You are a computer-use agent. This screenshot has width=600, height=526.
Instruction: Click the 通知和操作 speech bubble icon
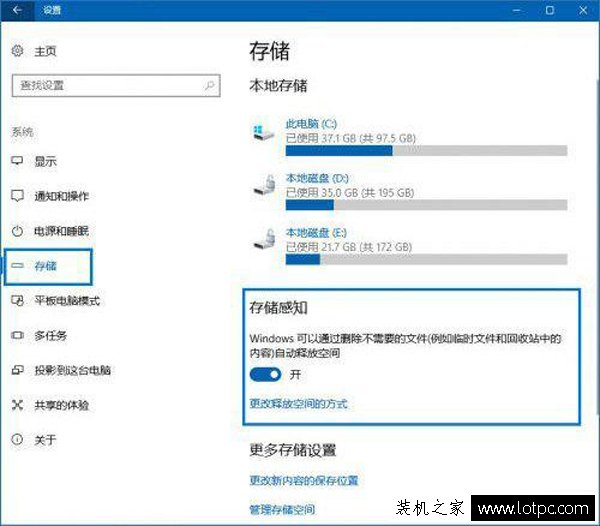tap(17, 196)
